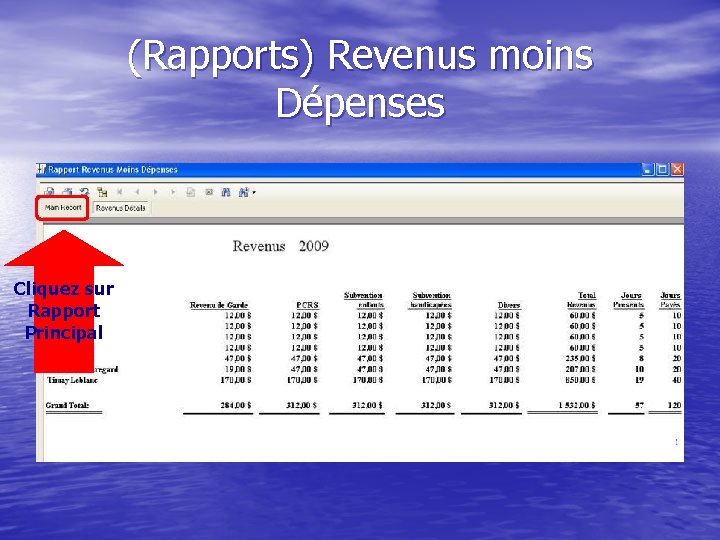Click the '19,00 $' Revenu de Garde value
This screenshot has height=540, width=720.
point(238,369)
